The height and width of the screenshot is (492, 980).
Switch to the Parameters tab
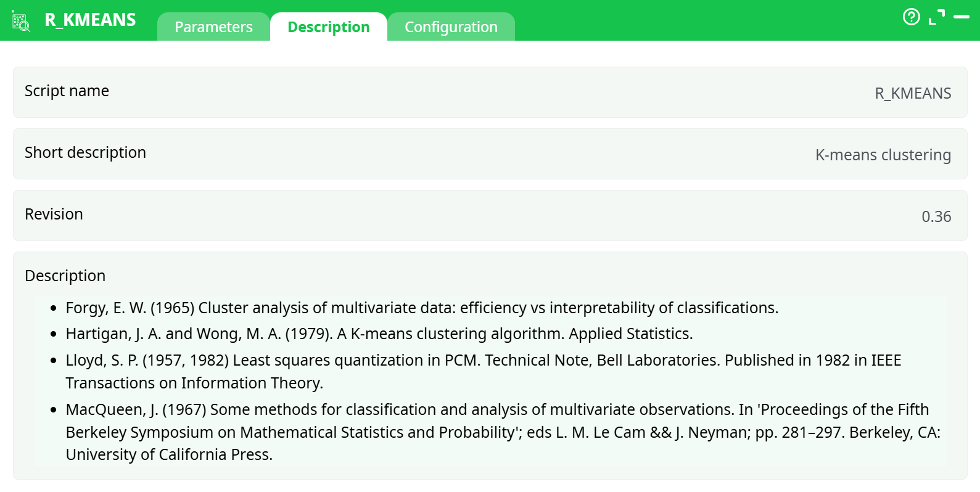coord(213,27)
